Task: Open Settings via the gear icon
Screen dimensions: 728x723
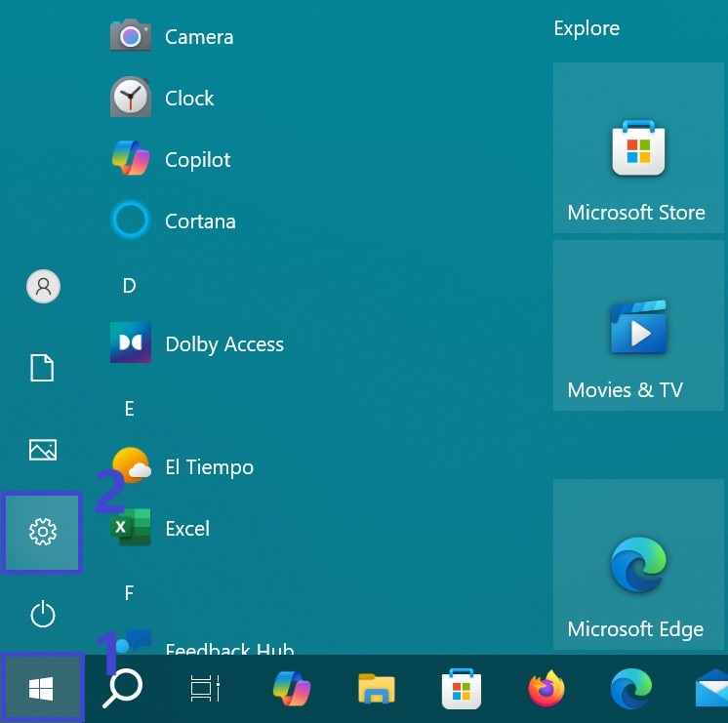Action: coord(42,532)
